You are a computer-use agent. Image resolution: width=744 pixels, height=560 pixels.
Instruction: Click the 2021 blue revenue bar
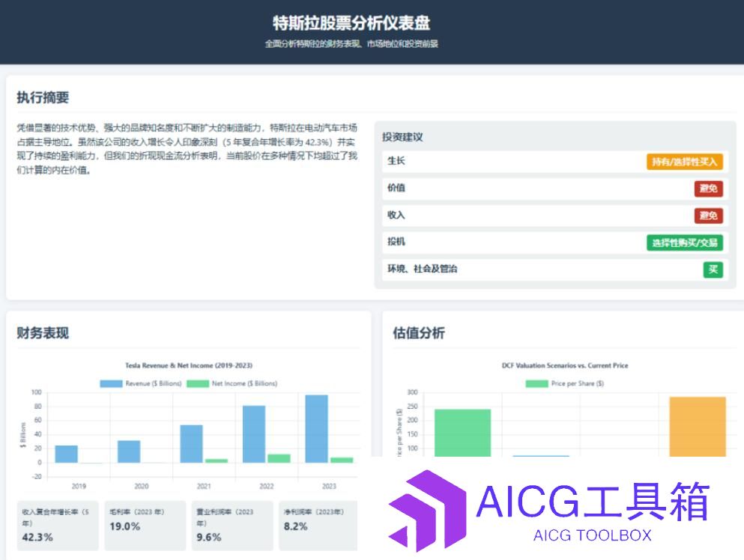point(191,444)
